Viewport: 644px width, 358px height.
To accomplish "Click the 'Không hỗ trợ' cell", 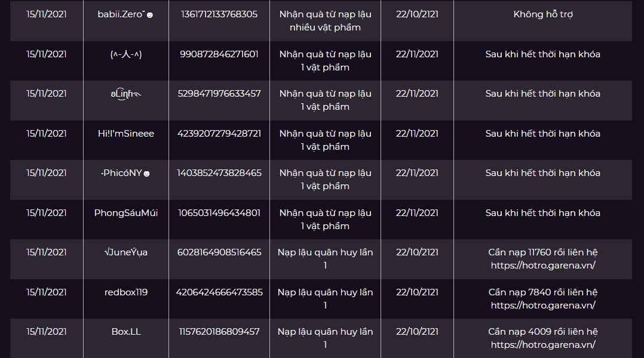I will [543, 14].
